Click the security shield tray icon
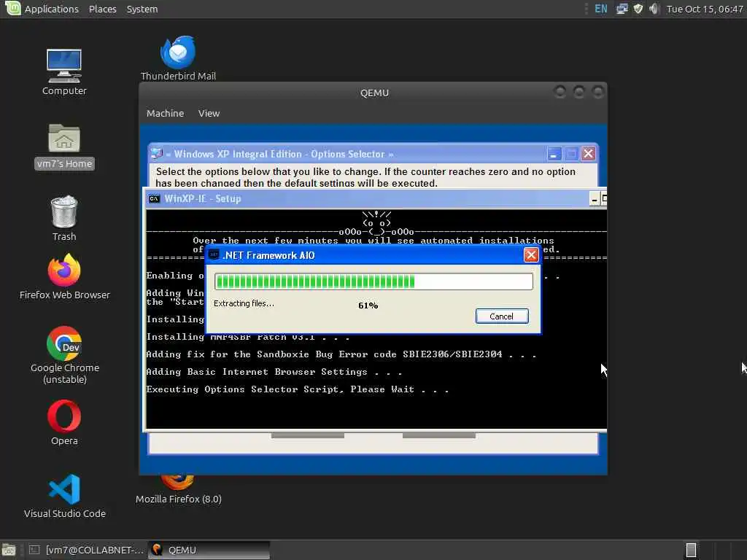This screenshot has height=560, width=747. [x=638, y=9]
